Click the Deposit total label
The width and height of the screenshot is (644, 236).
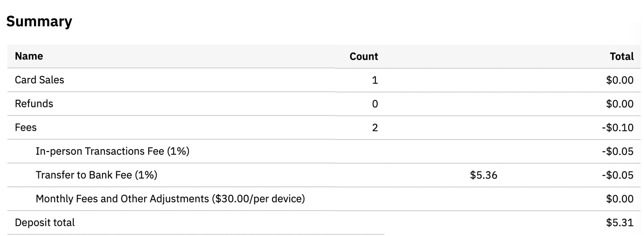point(45,223)
